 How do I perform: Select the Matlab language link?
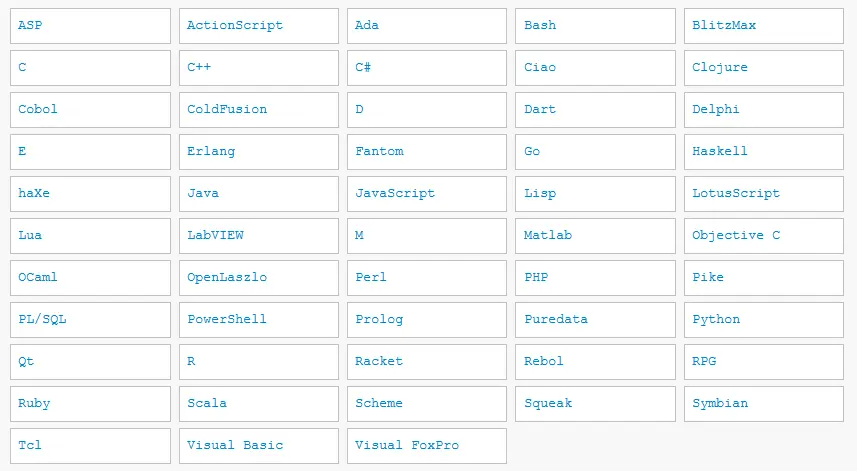pos(548,235)
